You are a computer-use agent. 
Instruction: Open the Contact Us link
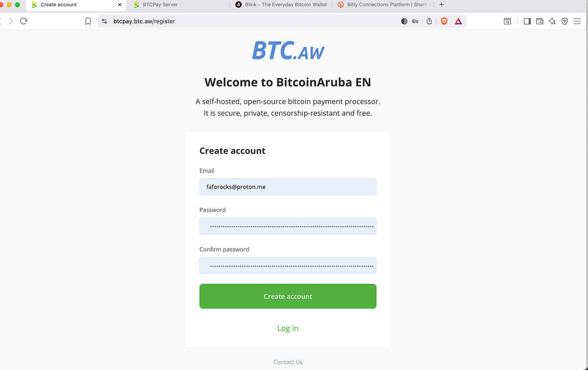coord(288,362)
